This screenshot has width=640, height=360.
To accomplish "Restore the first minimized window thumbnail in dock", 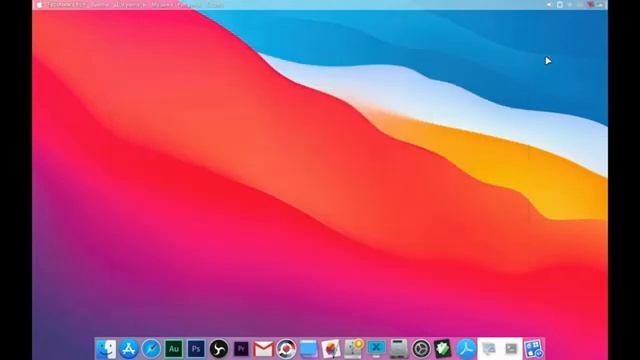I will pyautogui.click(x=489, y=349).
